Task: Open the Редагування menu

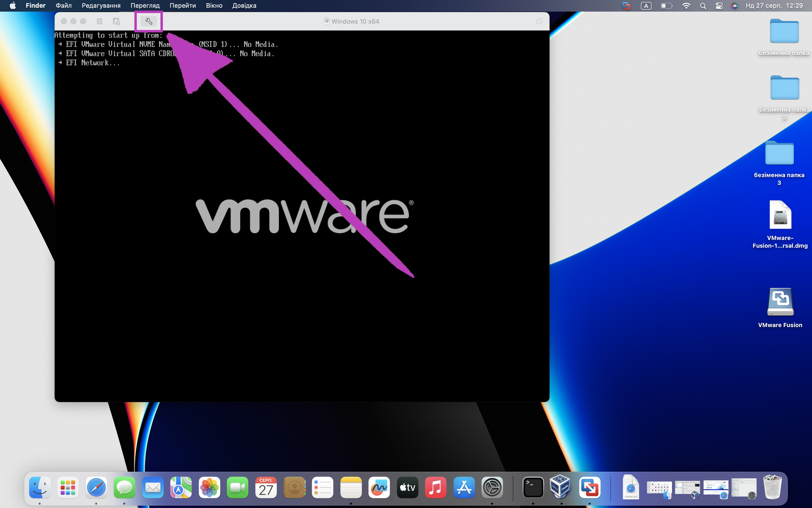Action: pos(101,5)
